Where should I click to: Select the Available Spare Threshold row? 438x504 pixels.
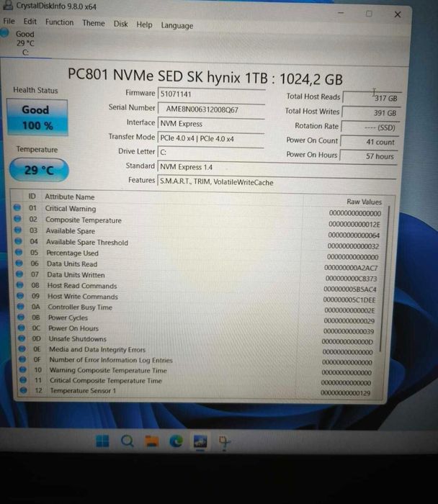pos(197,243)
